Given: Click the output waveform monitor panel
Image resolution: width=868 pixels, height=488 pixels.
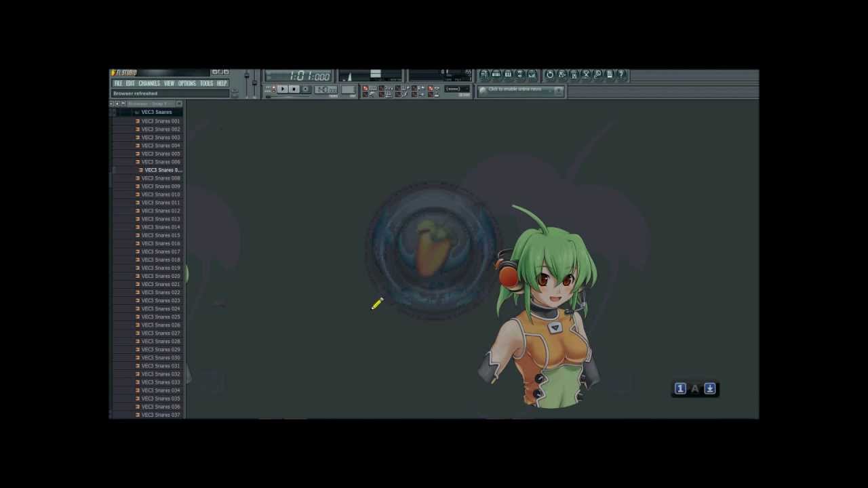Looking at the screenshot, I should coord(370,75).
